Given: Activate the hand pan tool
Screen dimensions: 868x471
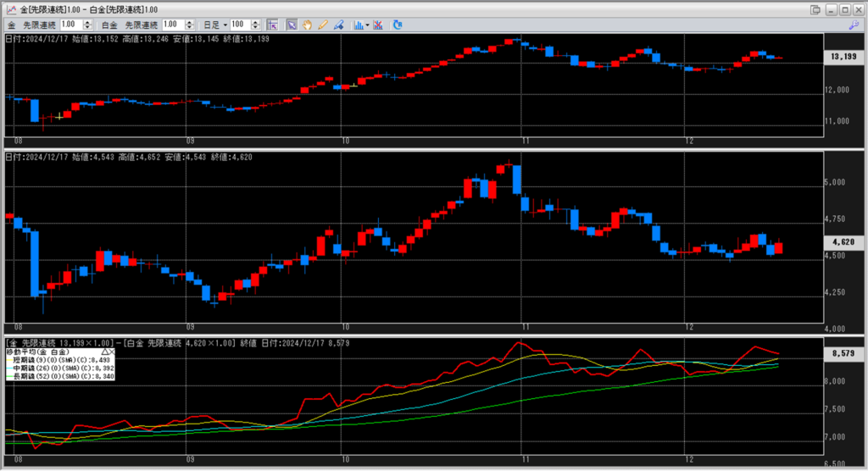Looking at the screenshot, I should pyautogui.click(x=307, y=25).
